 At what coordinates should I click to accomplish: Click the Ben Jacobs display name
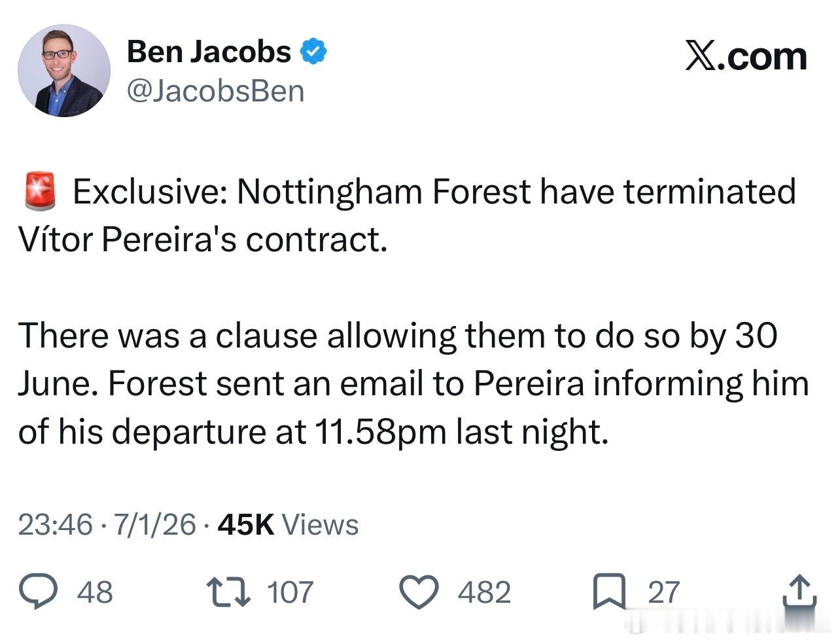click(x=209, y=52)
